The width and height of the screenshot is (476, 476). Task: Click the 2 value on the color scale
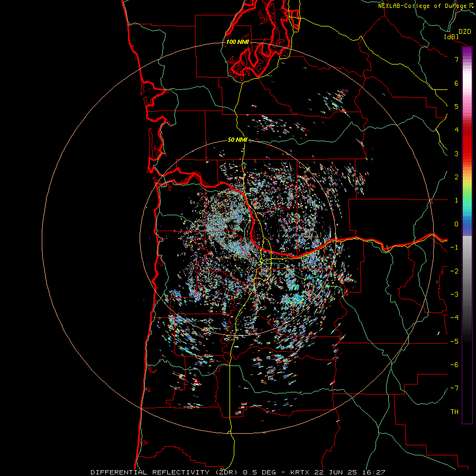456,177
